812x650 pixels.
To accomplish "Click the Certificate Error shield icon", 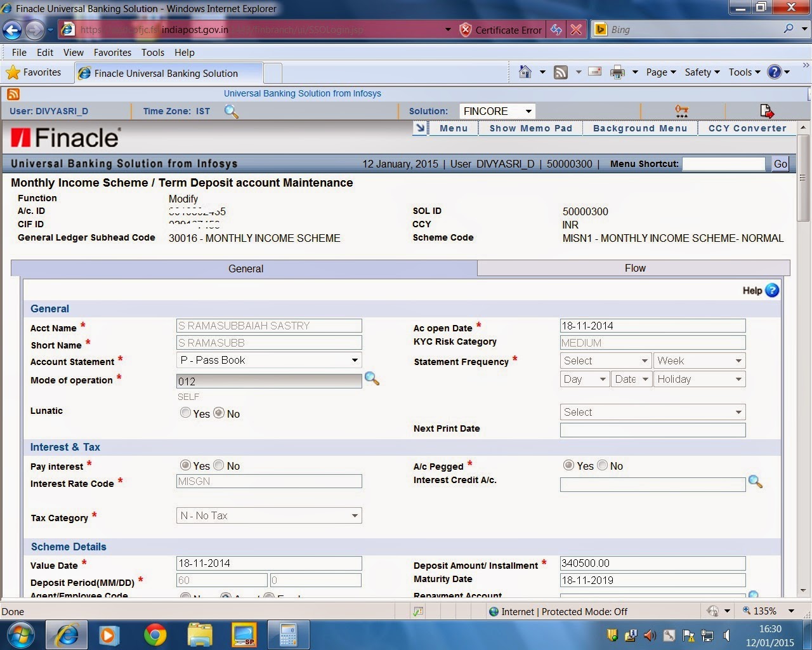I will (x=466, y=30).
